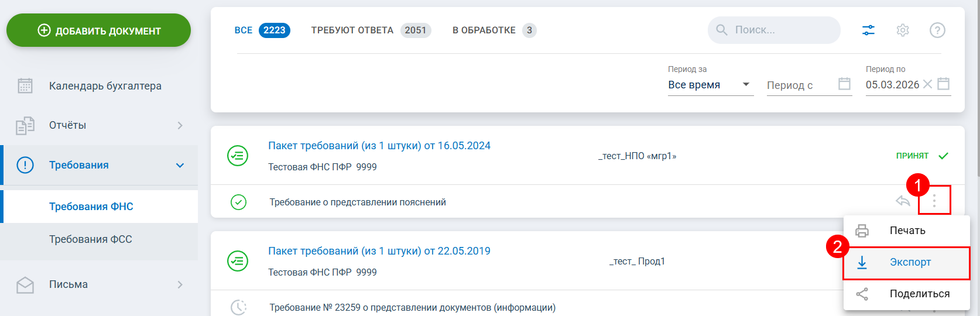
Task: Switch to the 'В обработке' tab
Action: tap(494, 30)
